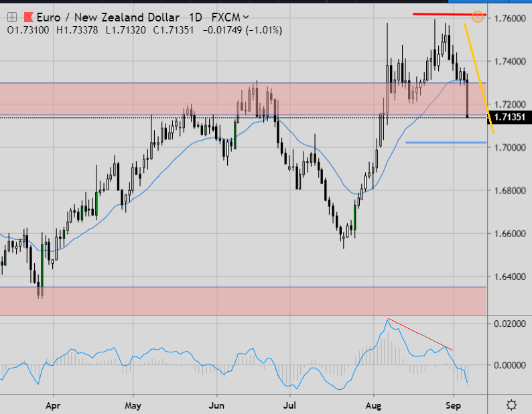Click the current price label 1.71351
Viewport: 532px width, 414px height.
point(510,117)
